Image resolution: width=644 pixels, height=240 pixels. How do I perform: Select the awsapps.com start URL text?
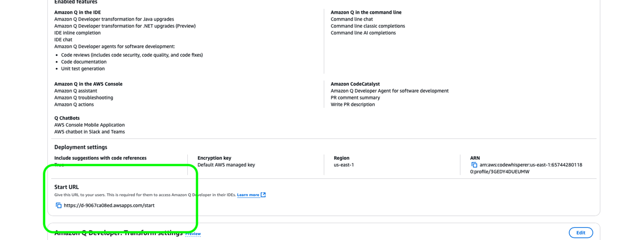[109, 206]
